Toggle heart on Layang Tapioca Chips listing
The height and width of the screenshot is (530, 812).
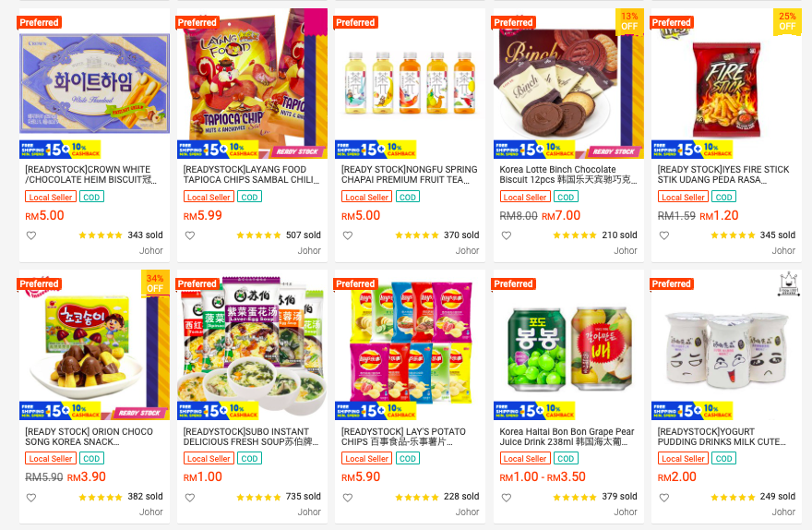[190, 235]
